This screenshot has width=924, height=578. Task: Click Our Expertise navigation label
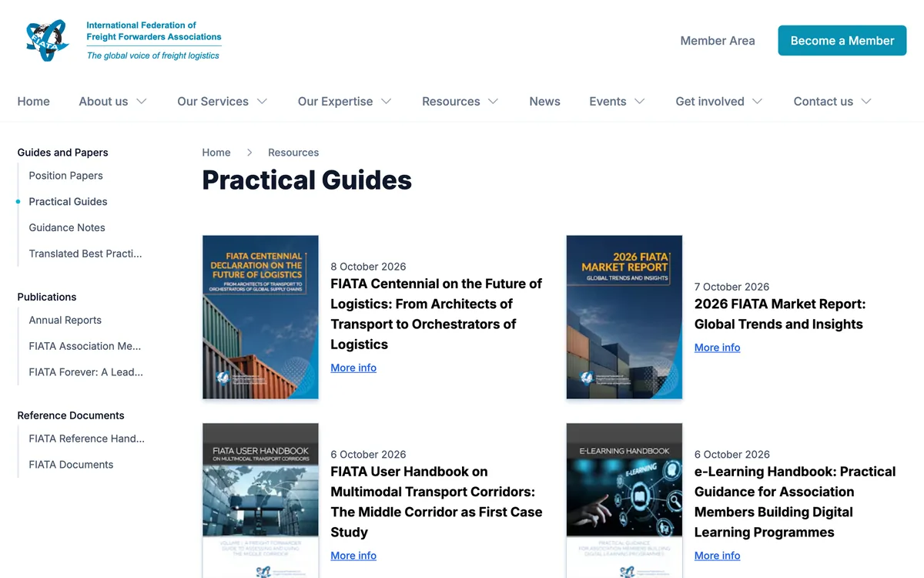pyautogui.click(x=335, y=101)
